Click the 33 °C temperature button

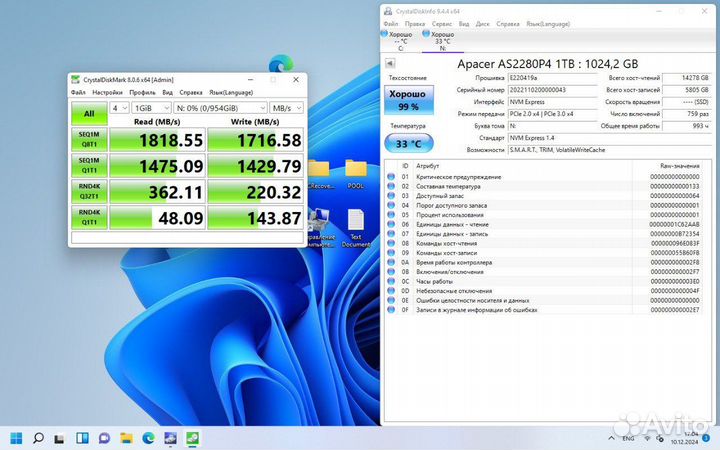[409, 143]
